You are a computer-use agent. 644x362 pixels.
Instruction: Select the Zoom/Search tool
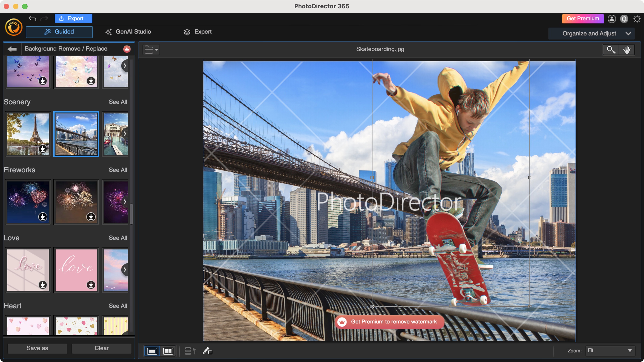611,49
